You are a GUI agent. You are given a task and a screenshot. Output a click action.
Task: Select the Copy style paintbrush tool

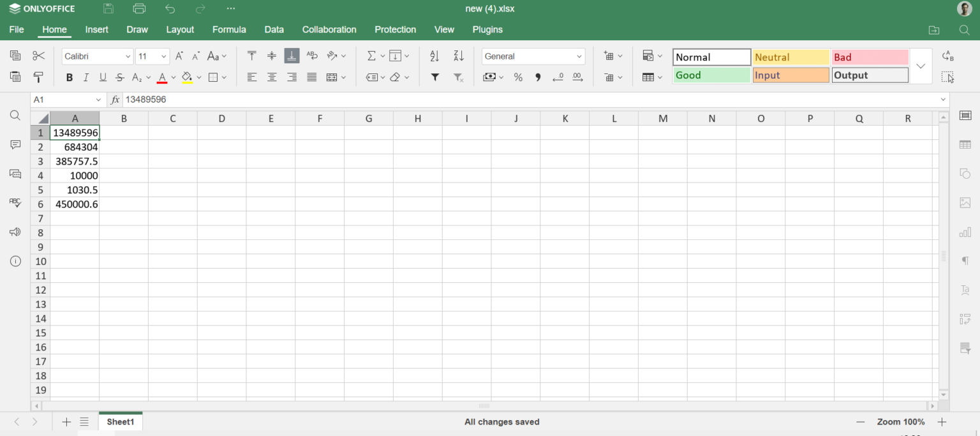(x=38, y=77)
